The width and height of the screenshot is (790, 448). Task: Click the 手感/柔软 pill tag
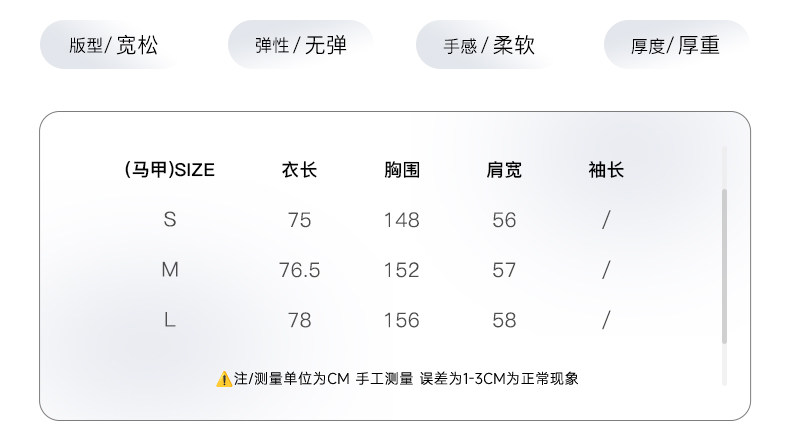(x=488, y=45)
